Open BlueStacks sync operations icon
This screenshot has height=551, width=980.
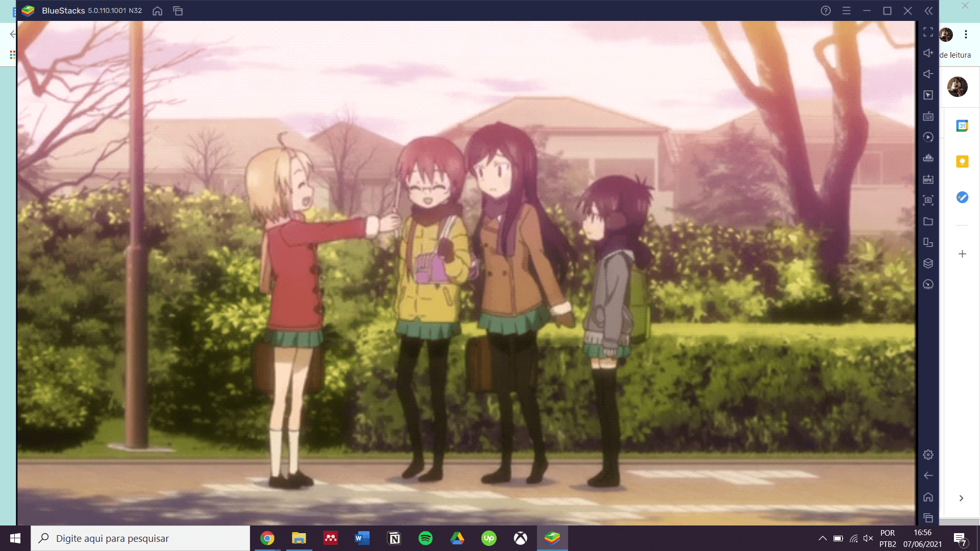(x=928, y=137)
